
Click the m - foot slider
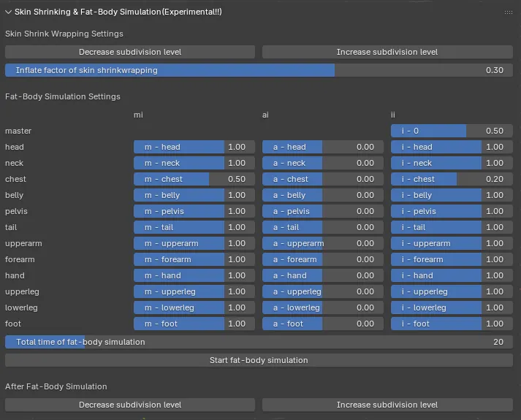click(x=194, y=324)
